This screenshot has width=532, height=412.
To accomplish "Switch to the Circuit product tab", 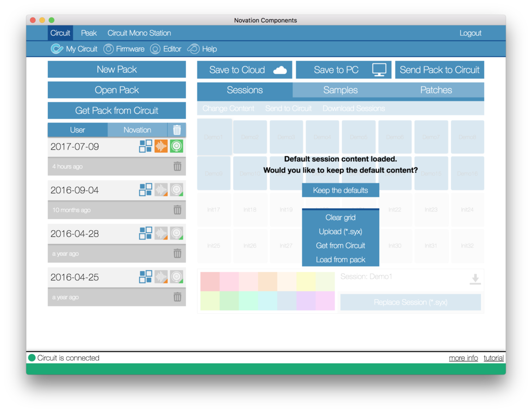I will [60, 33].
